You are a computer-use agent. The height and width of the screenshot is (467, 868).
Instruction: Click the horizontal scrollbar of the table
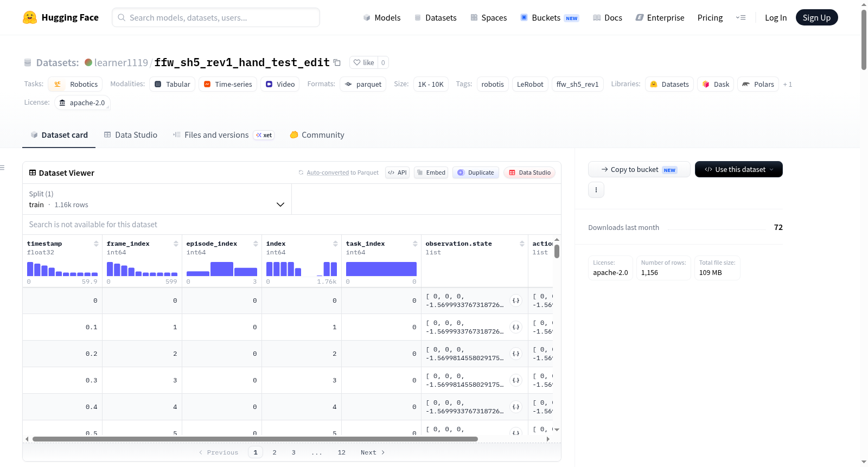click(x=255, y=439)
